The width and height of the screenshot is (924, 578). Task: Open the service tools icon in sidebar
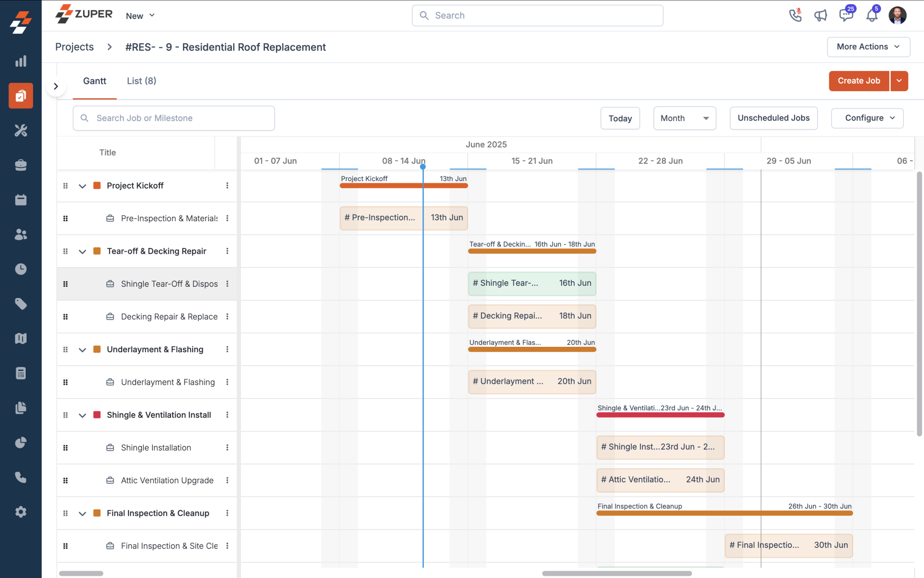click(20, 131)
